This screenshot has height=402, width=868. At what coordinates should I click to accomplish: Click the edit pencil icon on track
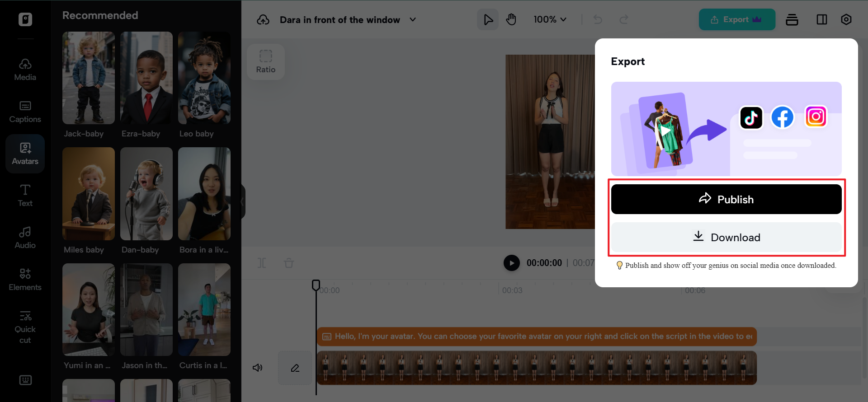(295, 368)
